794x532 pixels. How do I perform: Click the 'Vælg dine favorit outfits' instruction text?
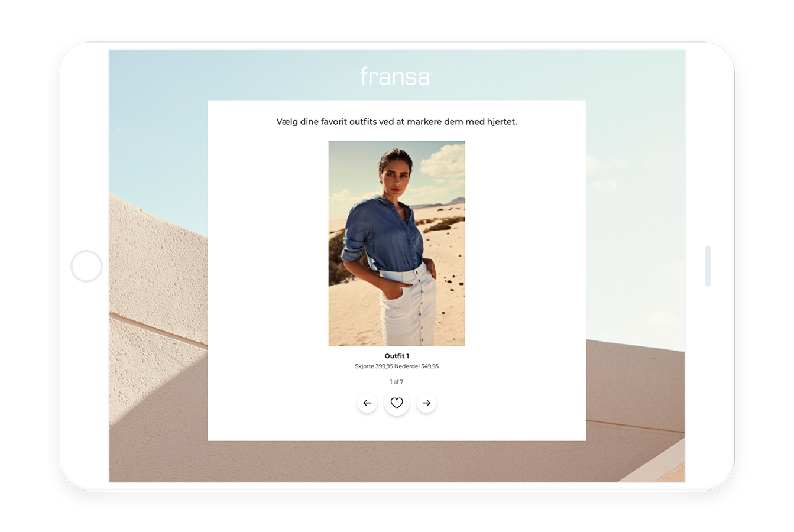(397, 122)
